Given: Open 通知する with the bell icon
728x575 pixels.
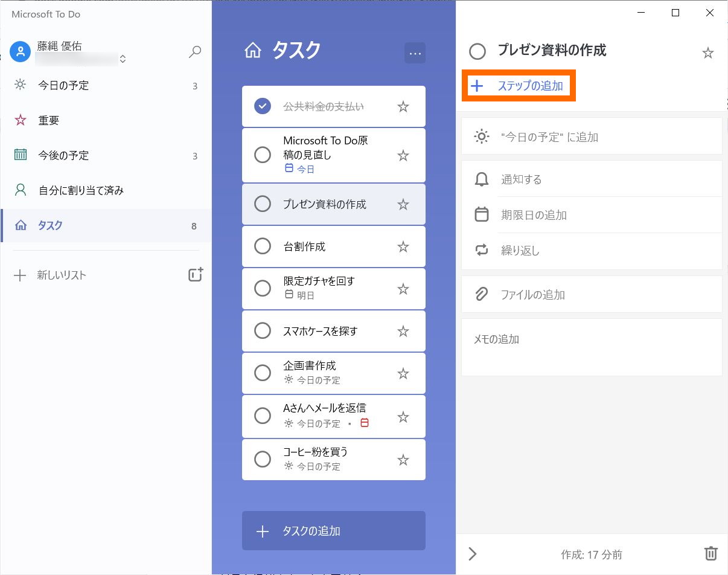Looking at the screenshot, I should (x=481, y=178).
